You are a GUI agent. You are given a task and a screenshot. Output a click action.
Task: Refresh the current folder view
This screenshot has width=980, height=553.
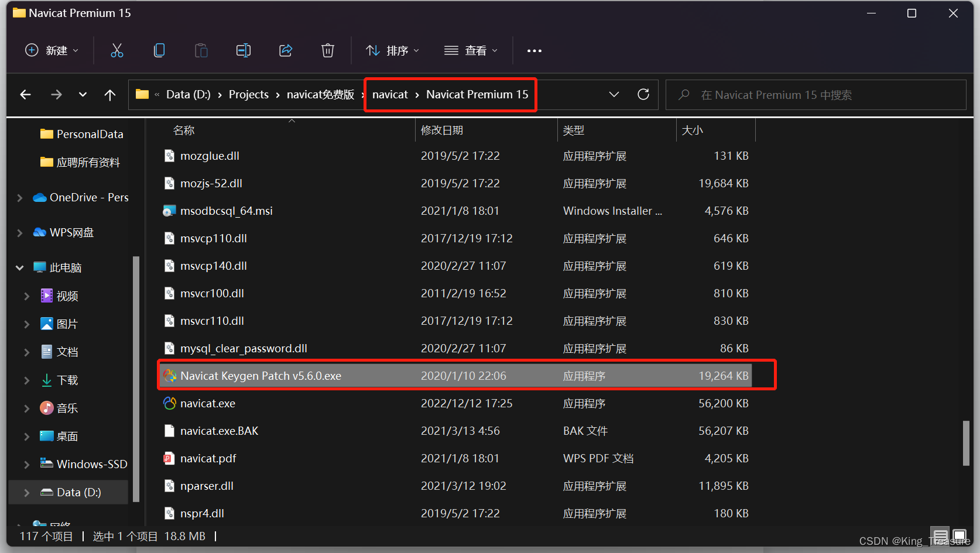point(643,94)
